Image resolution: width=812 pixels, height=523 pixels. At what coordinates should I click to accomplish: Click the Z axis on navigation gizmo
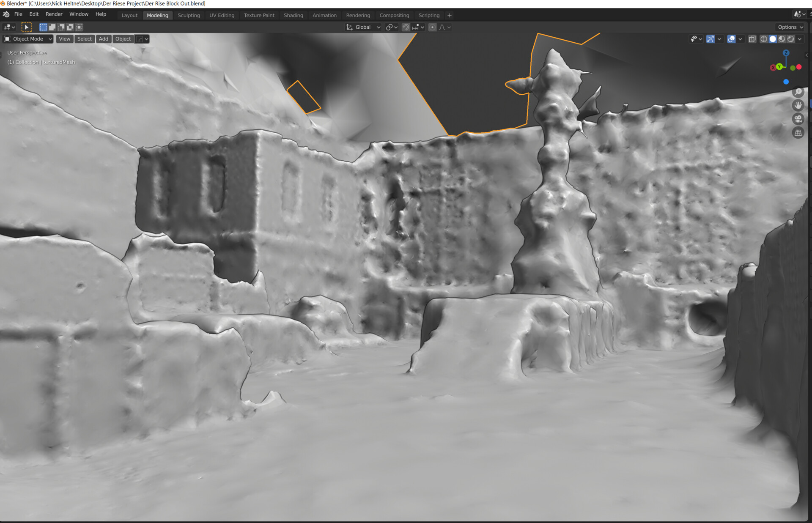click(786, 53)
